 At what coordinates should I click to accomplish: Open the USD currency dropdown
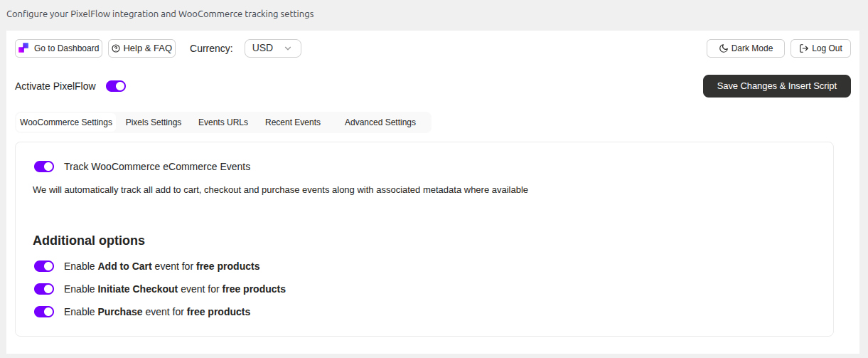pyautogui.click(x=272, y=48)
